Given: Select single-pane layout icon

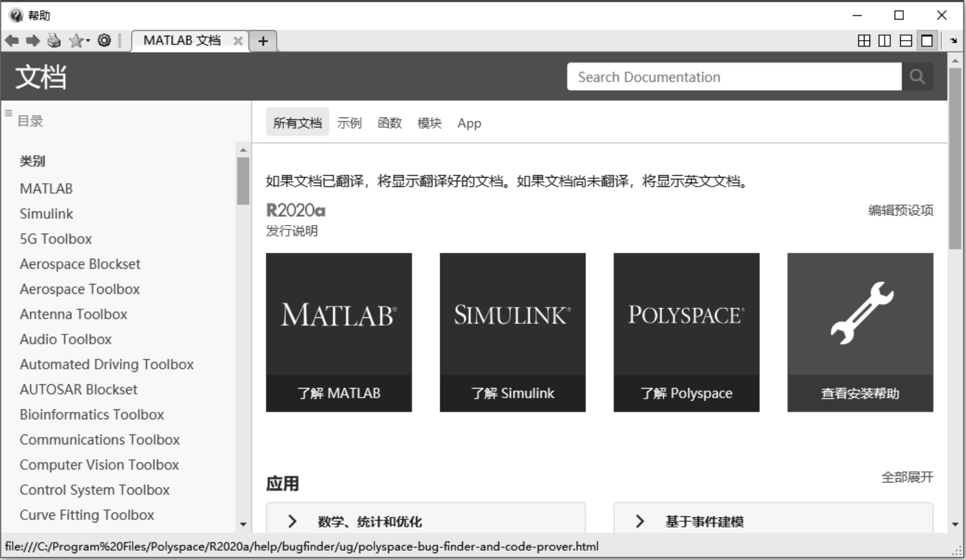Looking at the screenshot, I should 927,41.
